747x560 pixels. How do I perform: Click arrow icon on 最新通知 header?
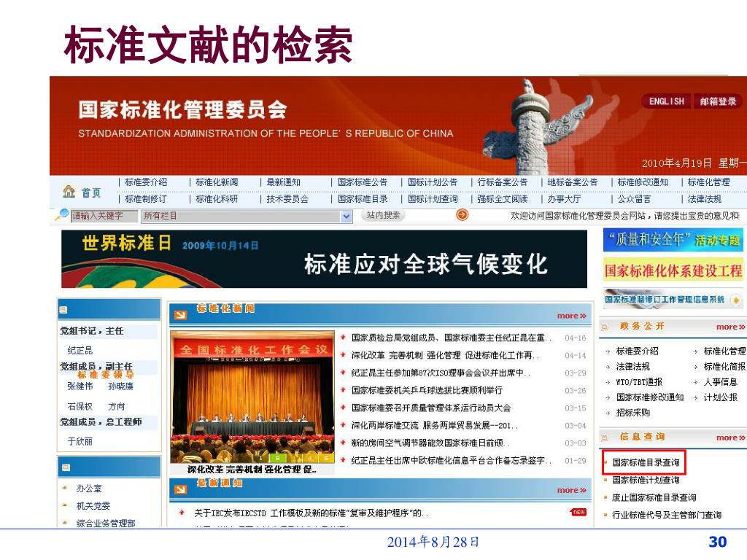[x=181, y=489]
